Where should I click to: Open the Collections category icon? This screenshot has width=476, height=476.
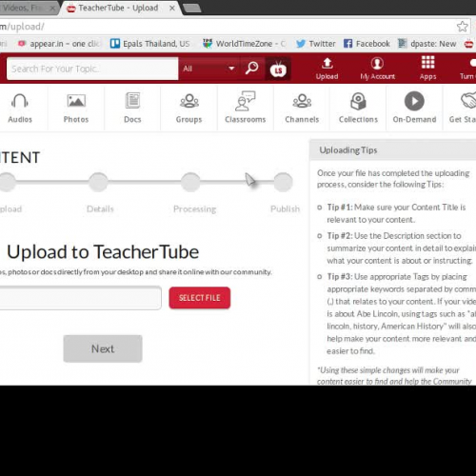pos(358,101)
